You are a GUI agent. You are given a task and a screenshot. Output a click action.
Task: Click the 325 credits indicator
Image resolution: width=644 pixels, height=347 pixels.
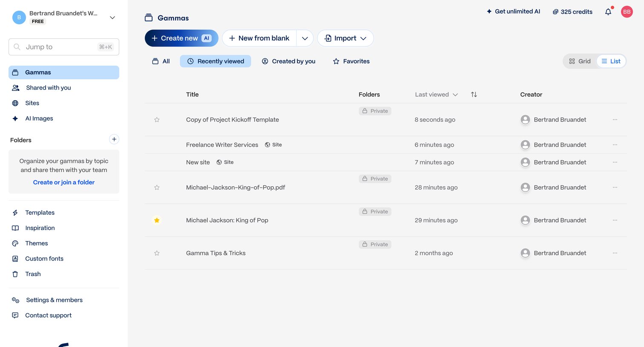coord(572,12)
